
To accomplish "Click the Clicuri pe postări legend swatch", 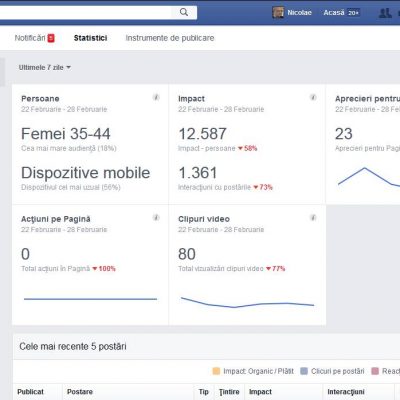I will 304,371.
